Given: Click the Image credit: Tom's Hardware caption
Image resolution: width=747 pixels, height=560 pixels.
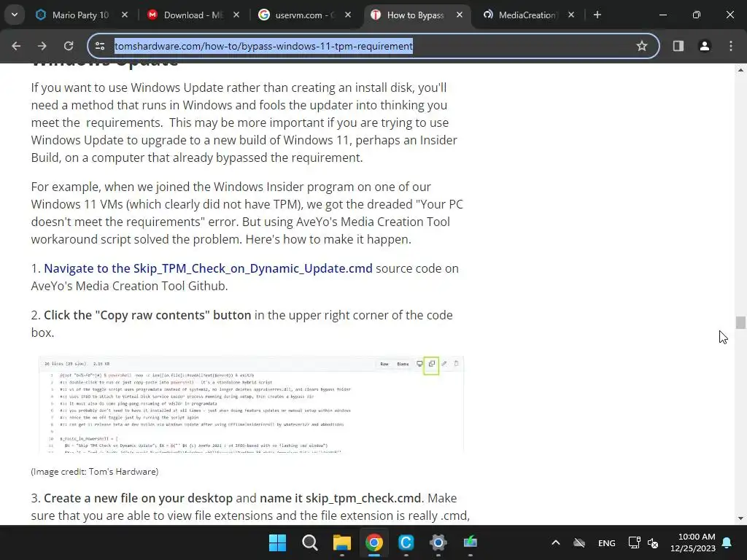Looking at the screenshot, I should [x=95, y=472].
